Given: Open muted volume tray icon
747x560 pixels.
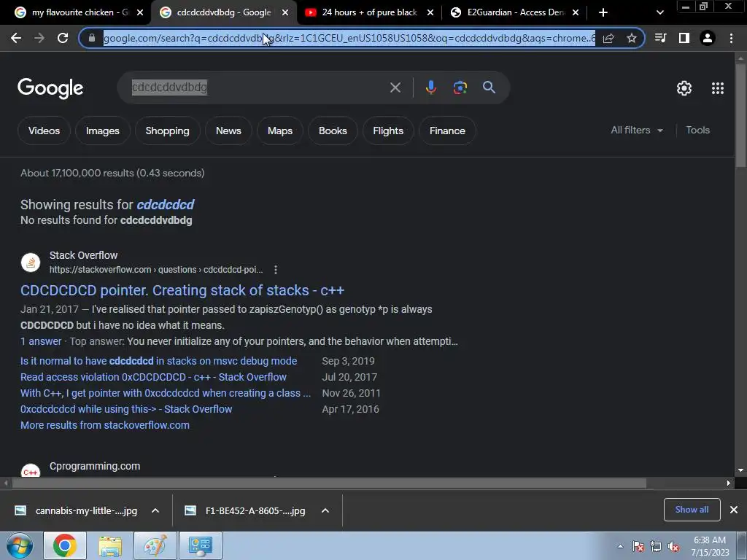Looking at the screenshot, I should coord(673,546).
